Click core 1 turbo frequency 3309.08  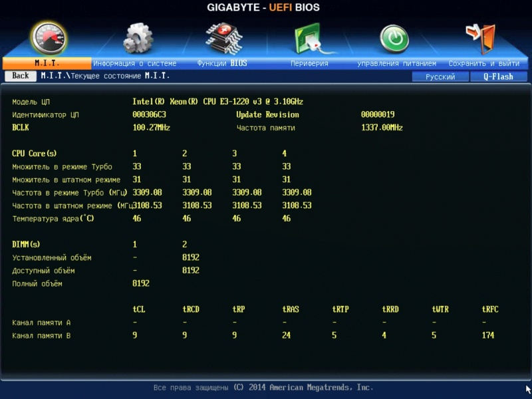click(147, 193)
